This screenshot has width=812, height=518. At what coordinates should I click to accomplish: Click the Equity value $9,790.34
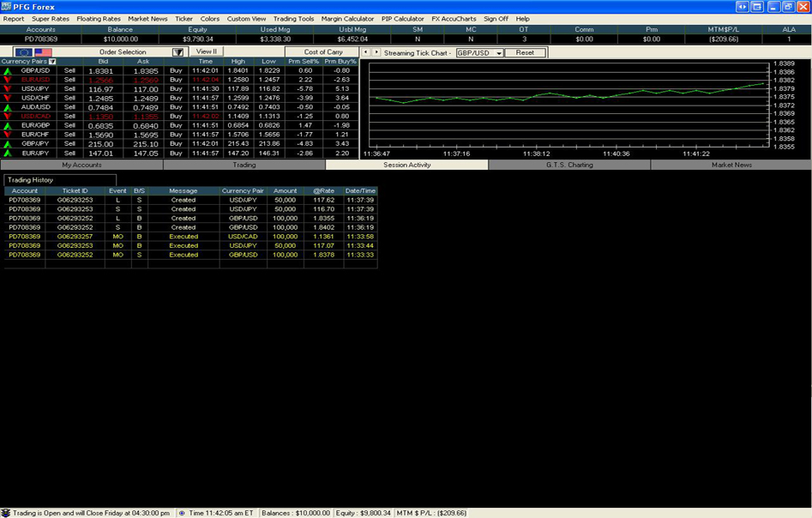(198, 39)
